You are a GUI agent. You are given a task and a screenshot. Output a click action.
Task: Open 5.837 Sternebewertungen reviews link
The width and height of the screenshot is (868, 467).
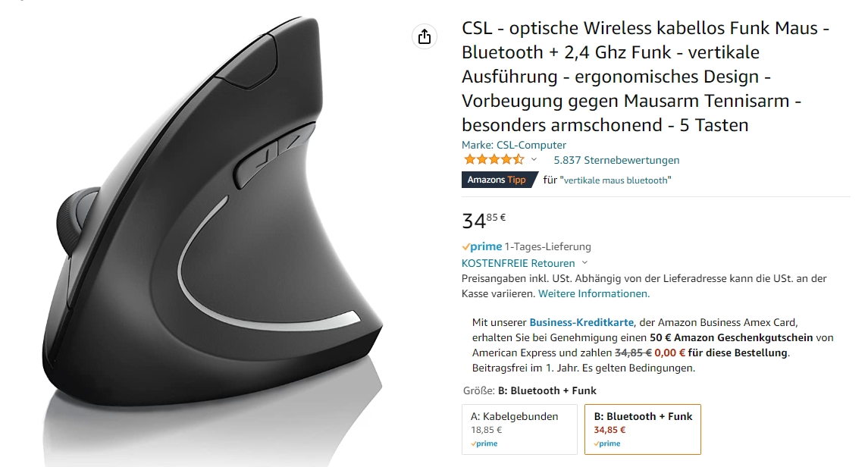point(616,160)
